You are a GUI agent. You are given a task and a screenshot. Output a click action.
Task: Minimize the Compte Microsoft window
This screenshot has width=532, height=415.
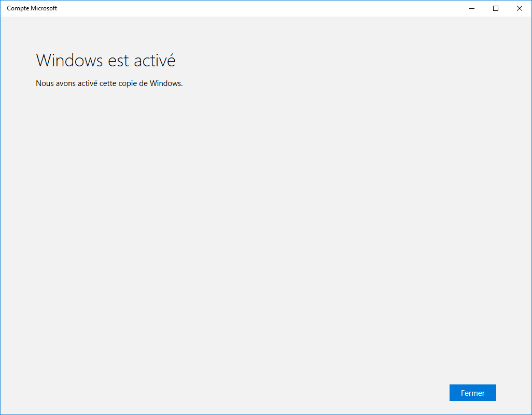click(x=472, y=8)
